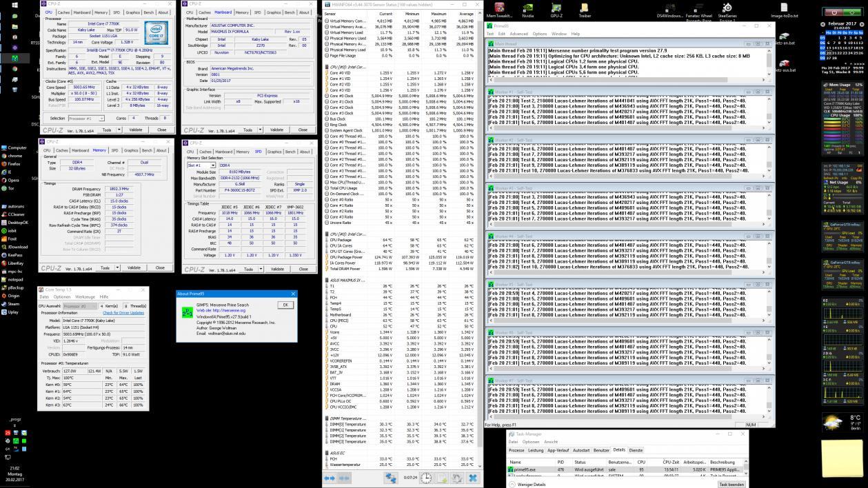
Task: Open Werkzeuge menu in Core Temp
Action: 85,297
